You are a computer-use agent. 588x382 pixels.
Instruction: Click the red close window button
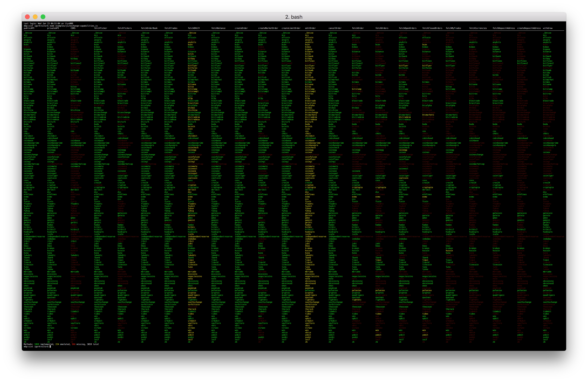pyautogui.click(x=27, y=17)
